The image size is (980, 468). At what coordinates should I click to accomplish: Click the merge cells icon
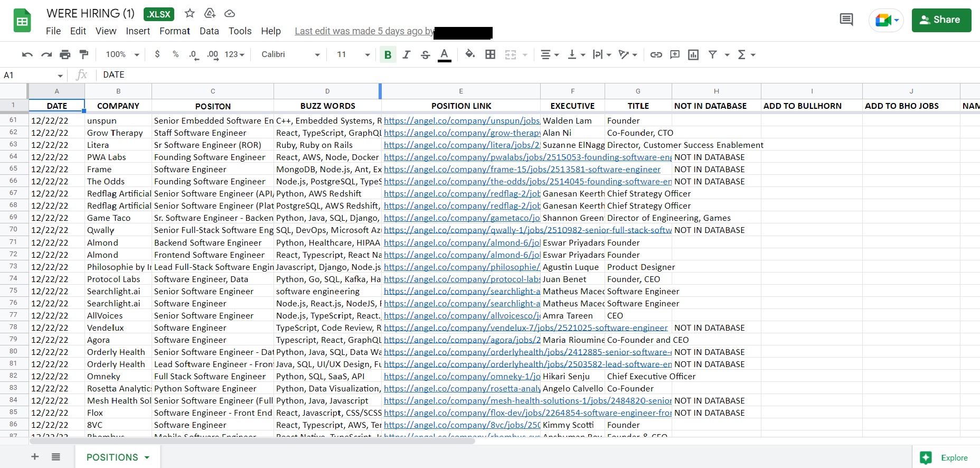pyautogui.click(x=511, y=54)
